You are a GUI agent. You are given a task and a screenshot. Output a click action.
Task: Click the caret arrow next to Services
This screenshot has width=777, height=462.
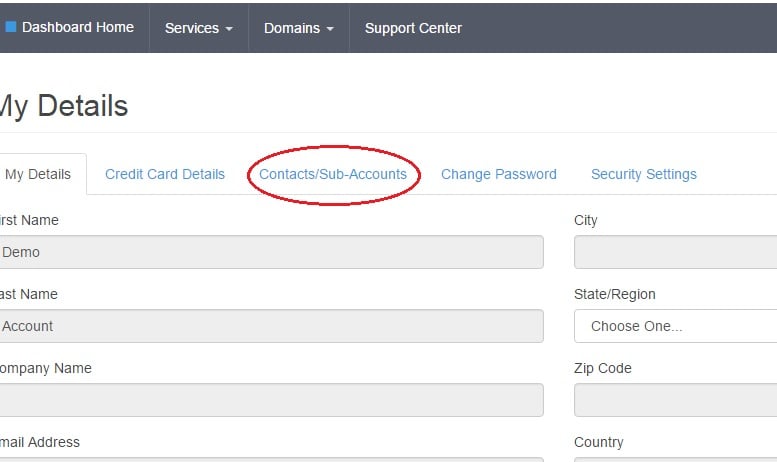pyautogui.click(x=229, y=29)
